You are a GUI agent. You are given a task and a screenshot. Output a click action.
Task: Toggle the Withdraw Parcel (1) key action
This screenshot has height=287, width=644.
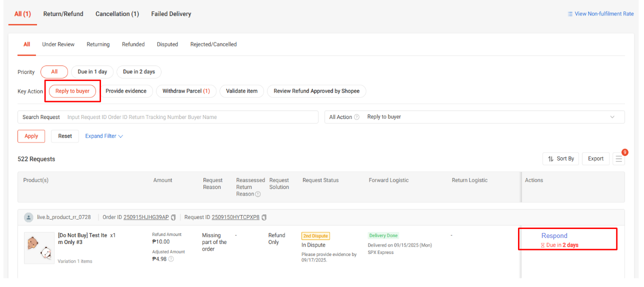point(186,91)
